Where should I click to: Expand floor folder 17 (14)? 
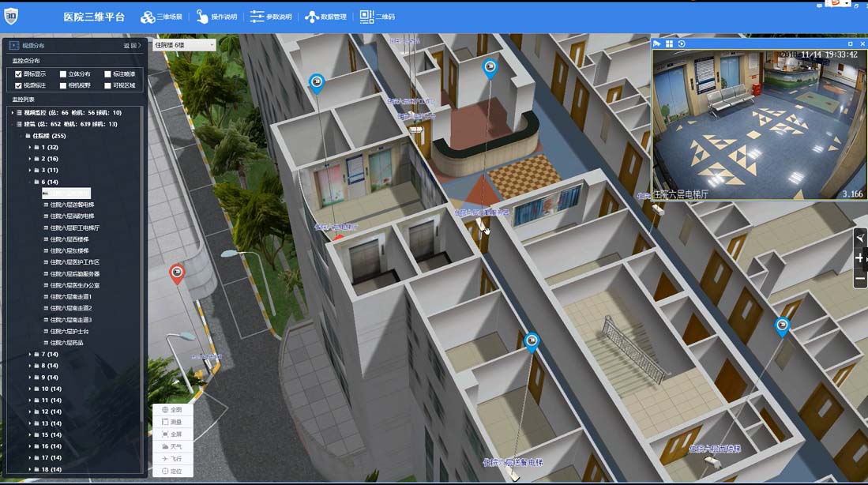click(30, 458)
